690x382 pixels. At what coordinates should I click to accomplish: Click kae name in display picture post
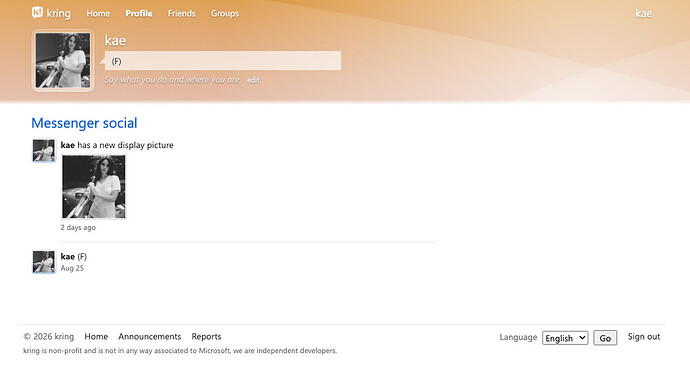pyautogui.click(x=67, y=145)
